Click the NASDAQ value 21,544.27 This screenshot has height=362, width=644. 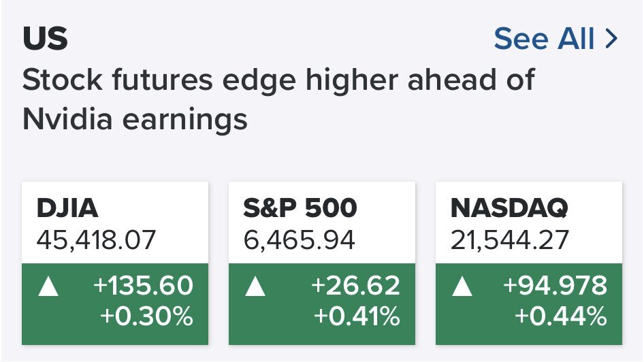point(510,240)
